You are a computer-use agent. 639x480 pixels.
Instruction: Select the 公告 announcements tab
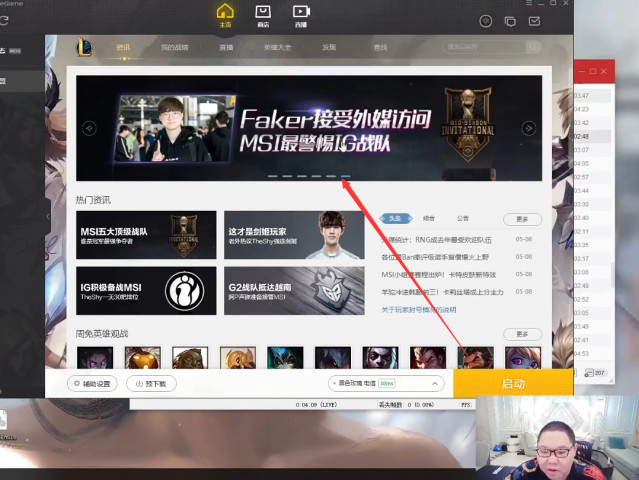click(x=463, y=218)
